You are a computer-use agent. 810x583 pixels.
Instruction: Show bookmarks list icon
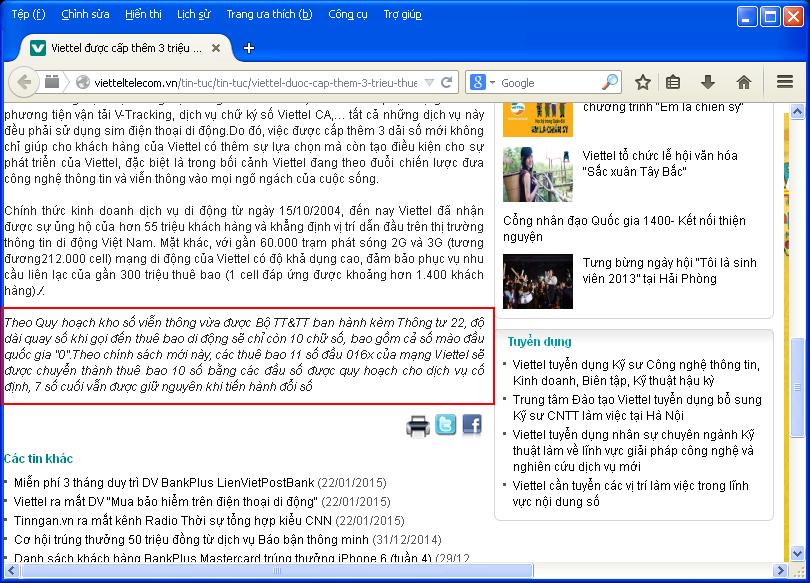[673, 82]
